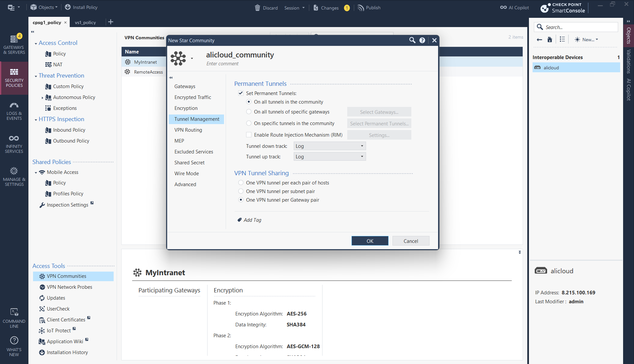Select On all tunnels of specific gateways
Screen dimensions: 634x364
pos(249,112)
